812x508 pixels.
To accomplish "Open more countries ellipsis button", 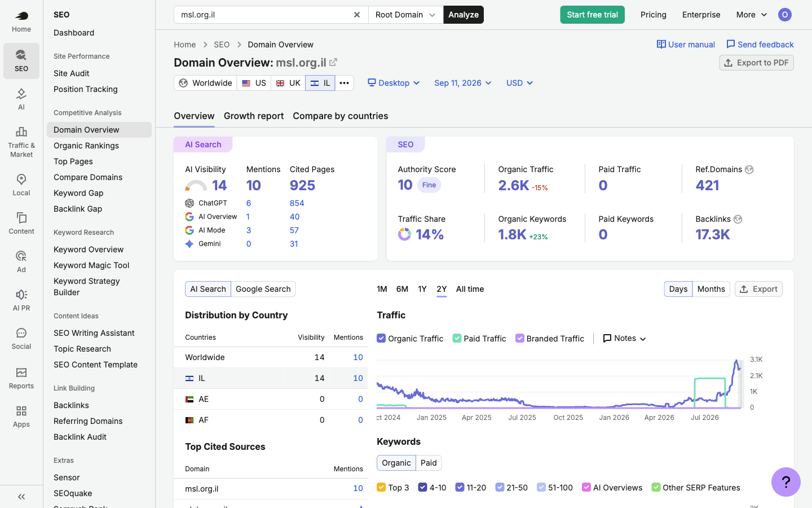I will tap(345, 83).
